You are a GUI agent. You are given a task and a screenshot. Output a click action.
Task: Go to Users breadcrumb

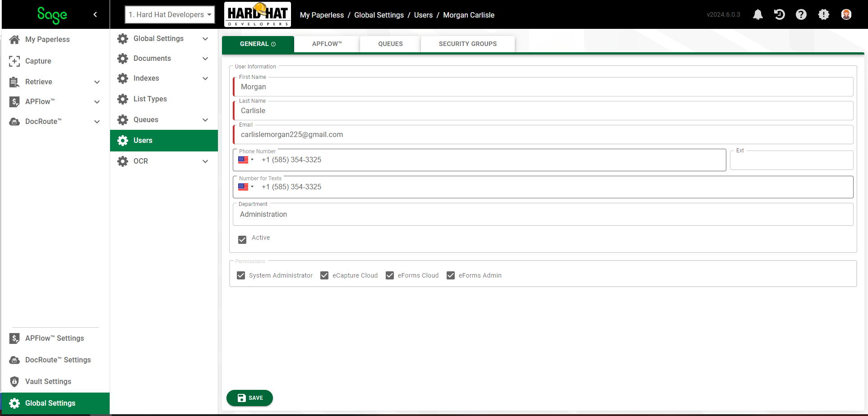tap(423, 15)
